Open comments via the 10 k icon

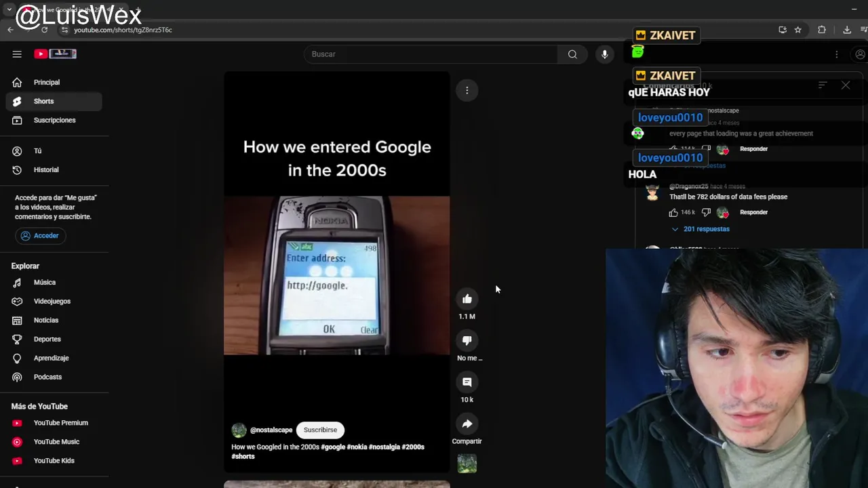467,382
